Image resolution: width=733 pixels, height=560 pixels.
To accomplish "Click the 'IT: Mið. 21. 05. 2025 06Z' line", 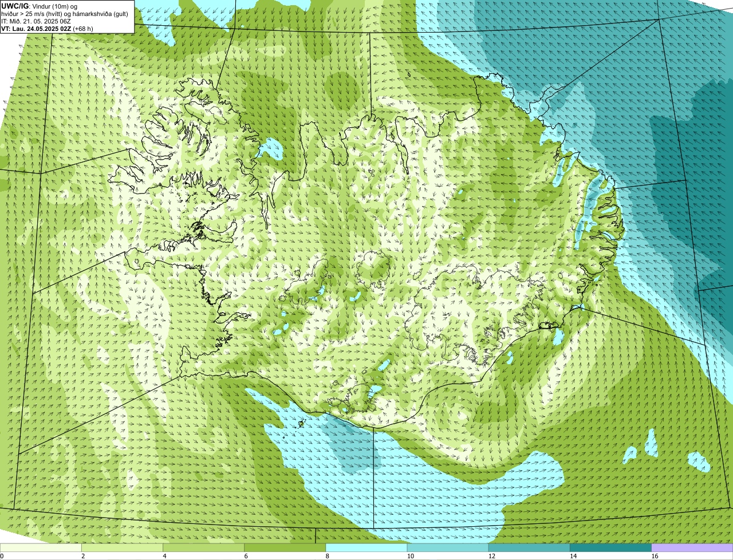I will point(36,21).
